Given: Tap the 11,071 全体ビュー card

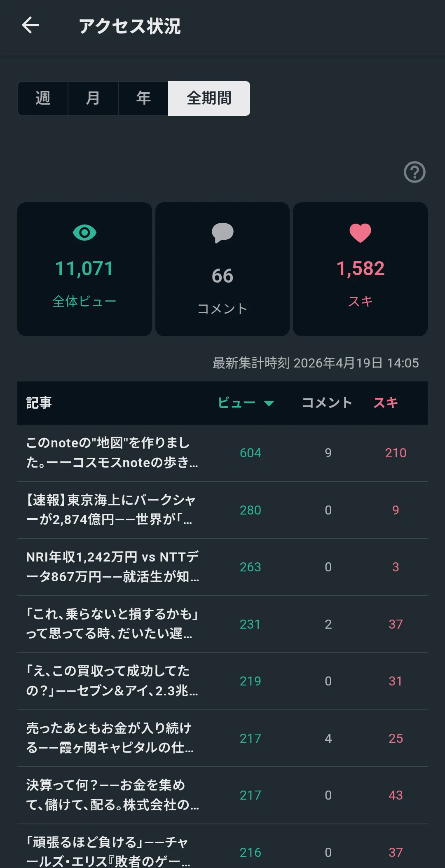Looking at the screenshot, I should [x=84, y=269].
